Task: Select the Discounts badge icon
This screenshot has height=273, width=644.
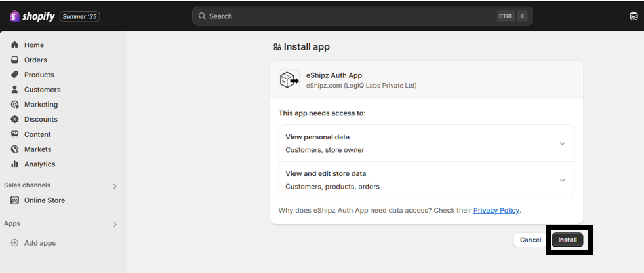Action: (15, 119)
